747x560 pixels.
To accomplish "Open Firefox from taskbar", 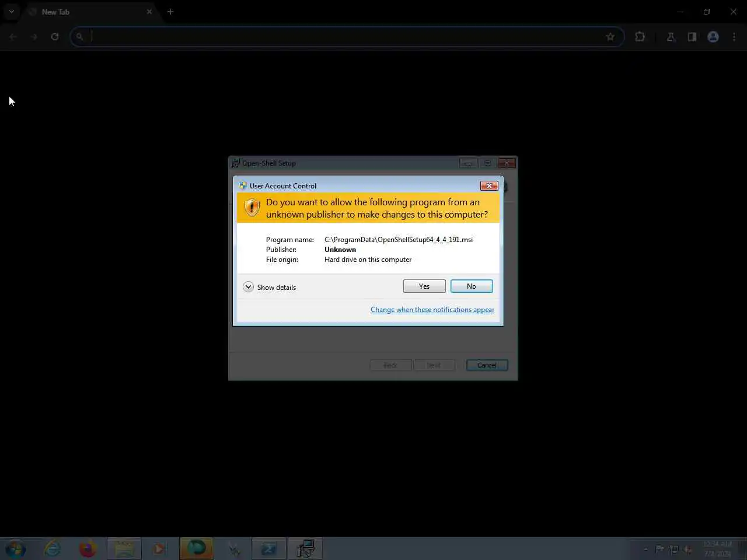I will coord(88,549).
